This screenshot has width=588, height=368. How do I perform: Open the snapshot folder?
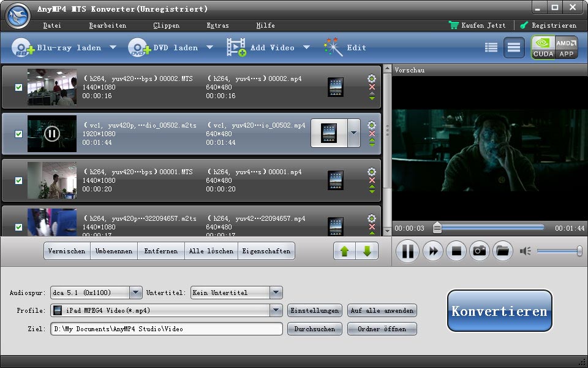pos(502,251)
